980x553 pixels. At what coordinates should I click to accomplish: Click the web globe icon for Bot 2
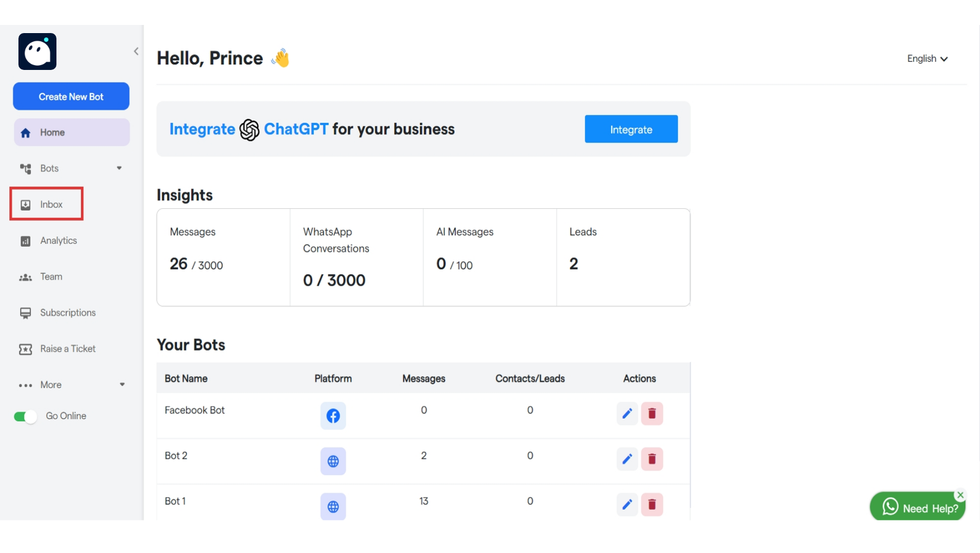pos(333,461)
